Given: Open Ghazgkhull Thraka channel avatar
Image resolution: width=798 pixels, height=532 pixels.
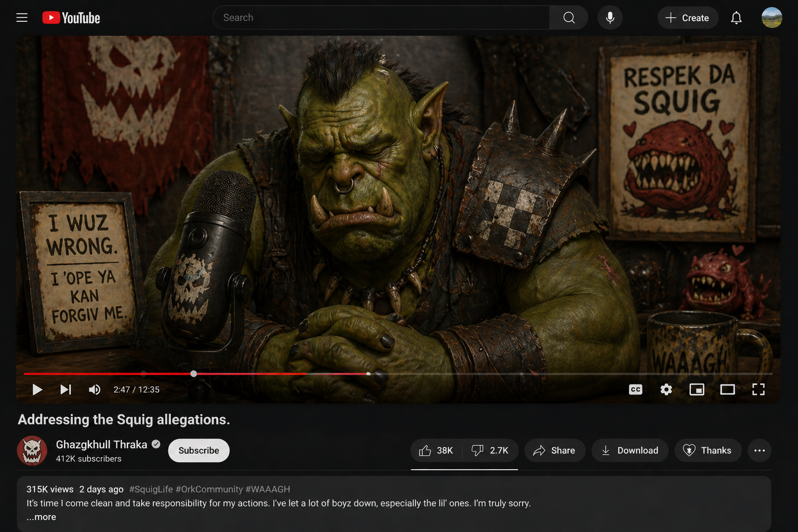Looking at the screenshot, I should [32, 450].
